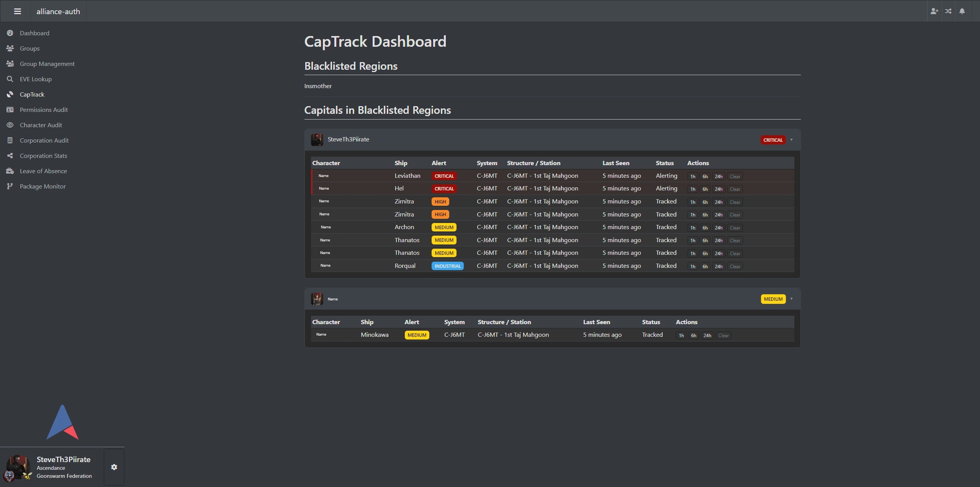Viewport: 980px width, 487px height.
Task: Open the settings gear next to SteveTh3Piirate profile
Action: 114,467
